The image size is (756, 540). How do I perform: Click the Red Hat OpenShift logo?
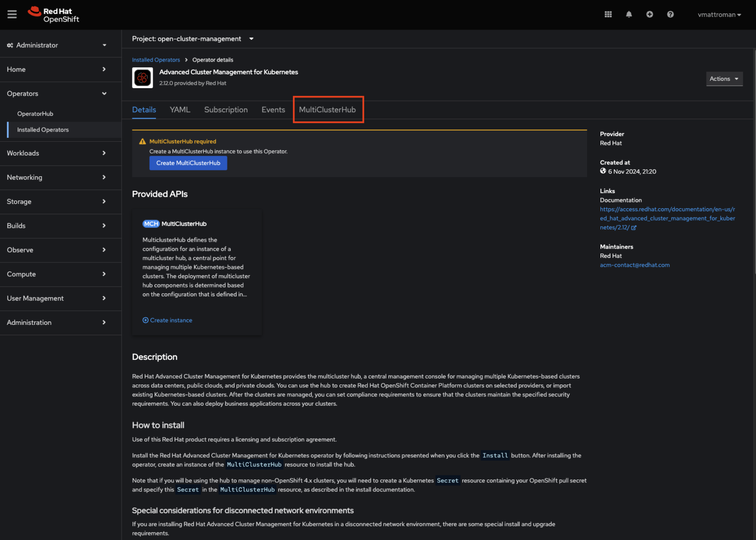click(54, 15)
